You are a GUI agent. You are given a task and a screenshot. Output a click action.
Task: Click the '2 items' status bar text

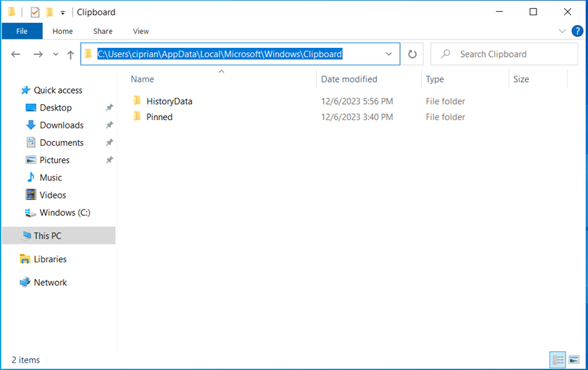pos(26,360)
